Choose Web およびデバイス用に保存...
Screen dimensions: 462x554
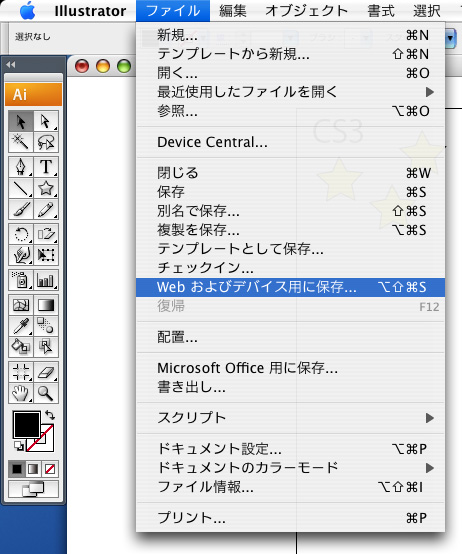click(x=290, y=287)
